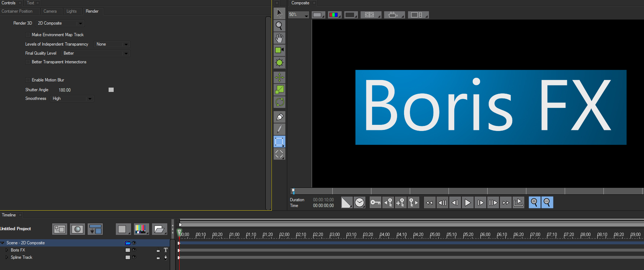Open the 50% zoom level dropdown
This screenshot has height=270, width=644.
[299, 15]
